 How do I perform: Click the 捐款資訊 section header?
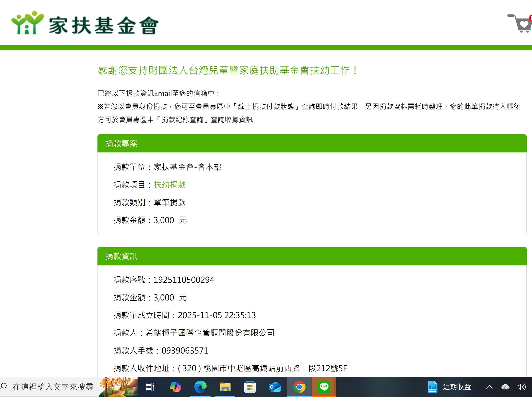121,256
